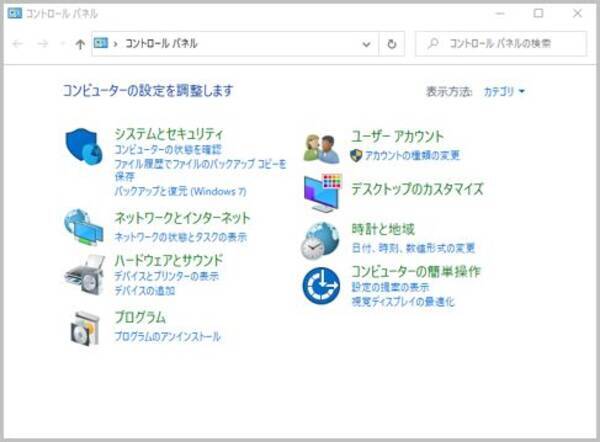This screenshot has height=442, width=600.
Task: Click the ユーザー アカウント people icon
Action: coord(321,147)
